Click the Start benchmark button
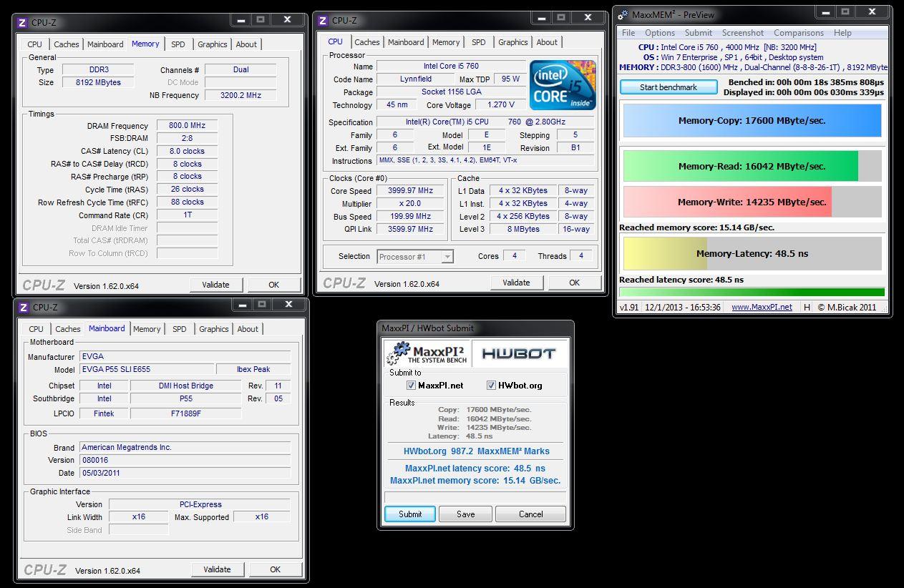The width and height of the screenshot is (904, 588). (x=669, y=87)
